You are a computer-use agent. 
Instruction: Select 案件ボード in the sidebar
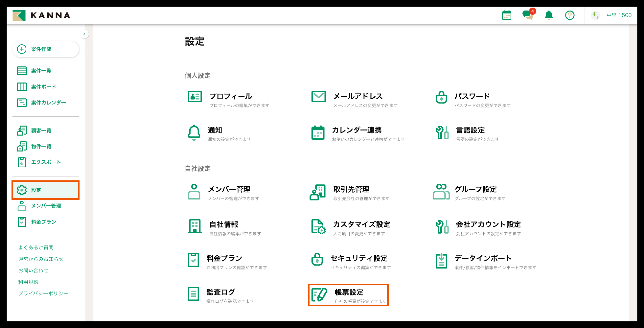click(43, 87)
